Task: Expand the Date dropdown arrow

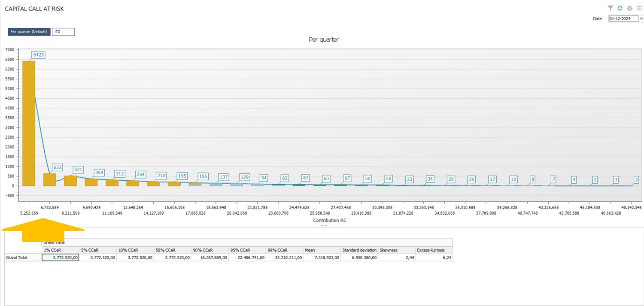Action: pyautogui.click(x=641, y=19)
